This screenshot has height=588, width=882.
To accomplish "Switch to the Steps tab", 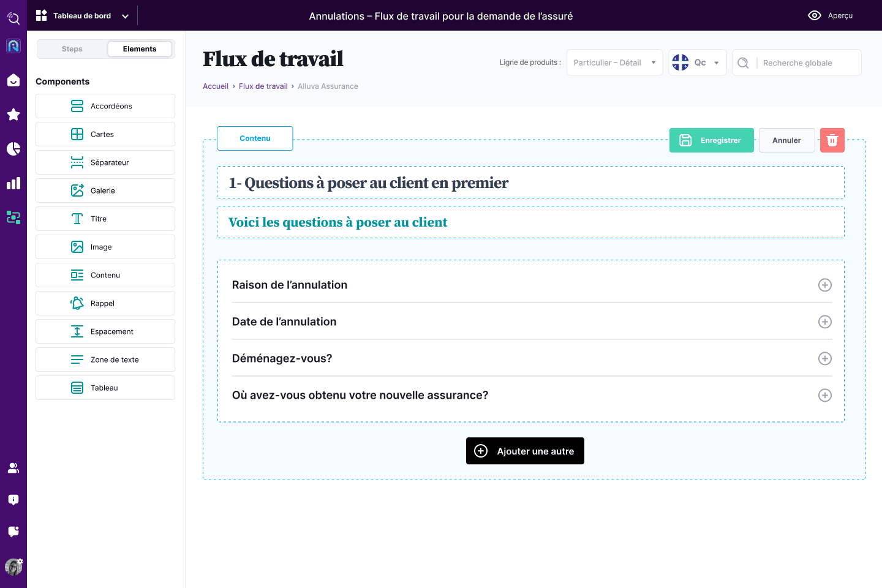I will click(72, 49).
